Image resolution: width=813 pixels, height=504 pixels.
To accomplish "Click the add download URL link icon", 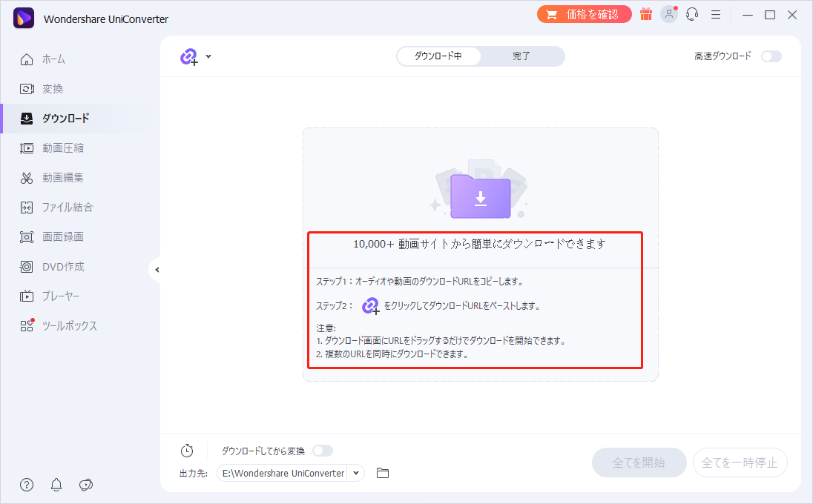I will click(x=189, y=56).
